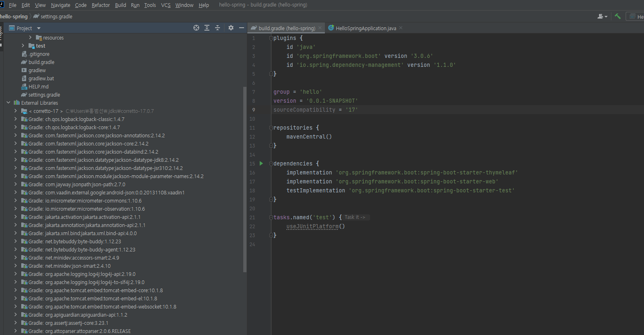The image size is (644, 335).
Task: Fold the tasks.named block
Action: [x=271, y=217]
